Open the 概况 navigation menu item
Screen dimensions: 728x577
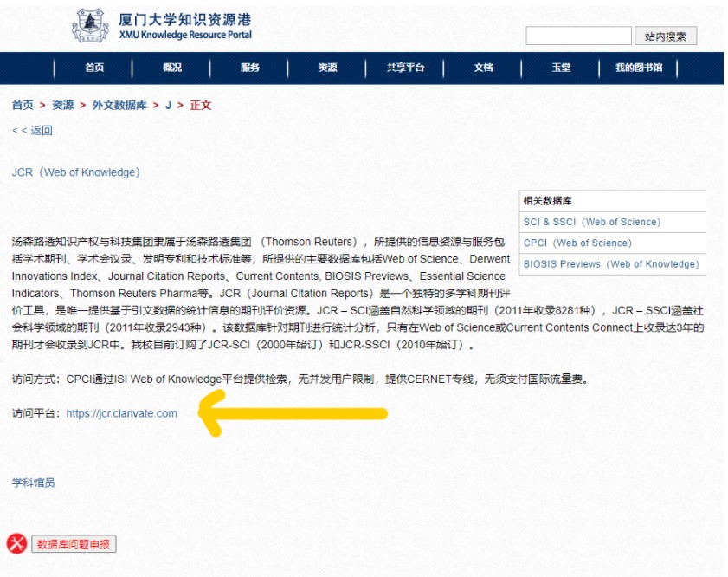[x=172, y=68]
